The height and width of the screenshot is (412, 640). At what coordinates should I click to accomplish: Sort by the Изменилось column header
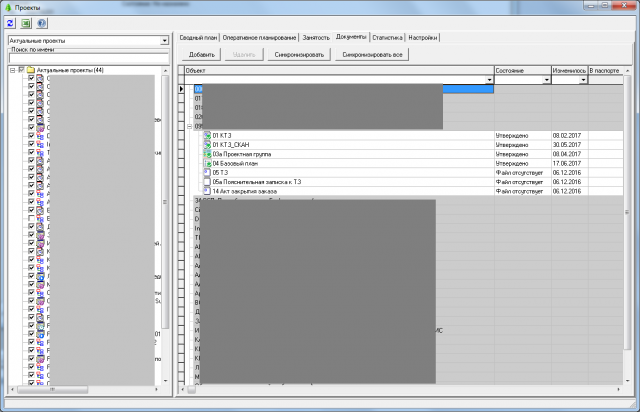[x=570, y=71]
